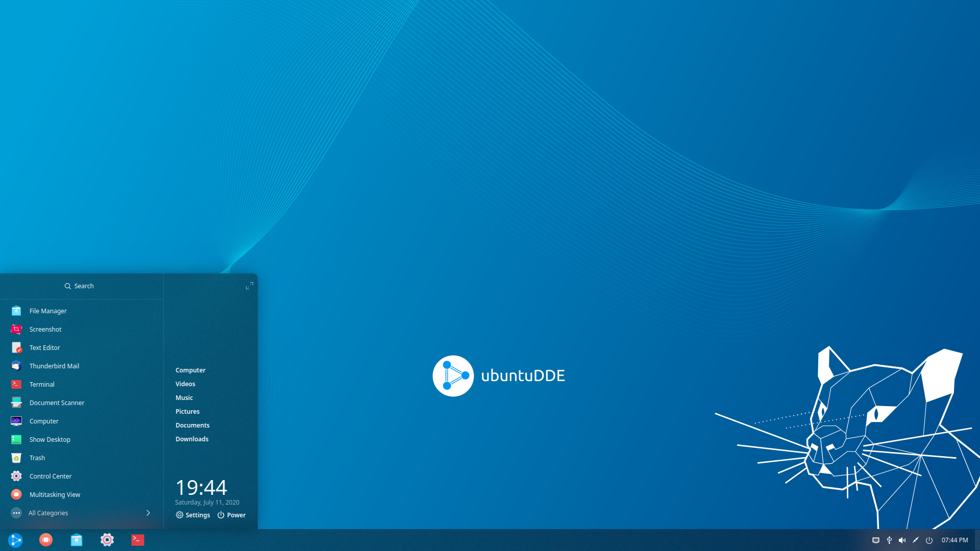Open the Computer shortcut above Videos
980x551 pixels.
190,370
